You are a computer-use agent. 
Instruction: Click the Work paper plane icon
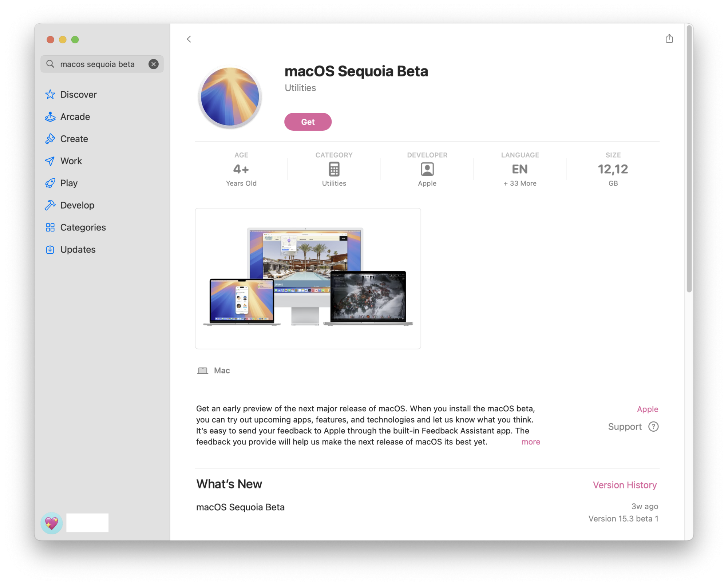[50, 161]
